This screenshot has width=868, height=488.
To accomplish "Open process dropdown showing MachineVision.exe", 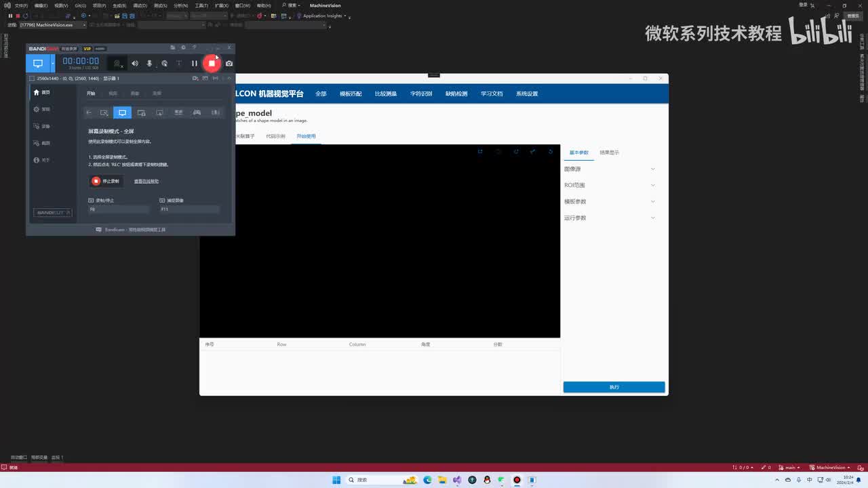I will 53,25.
